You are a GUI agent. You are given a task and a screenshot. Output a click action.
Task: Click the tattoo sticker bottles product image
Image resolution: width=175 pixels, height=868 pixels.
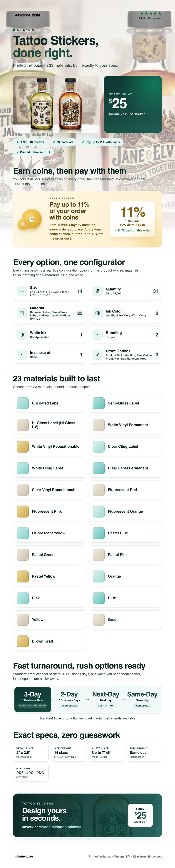56,104
